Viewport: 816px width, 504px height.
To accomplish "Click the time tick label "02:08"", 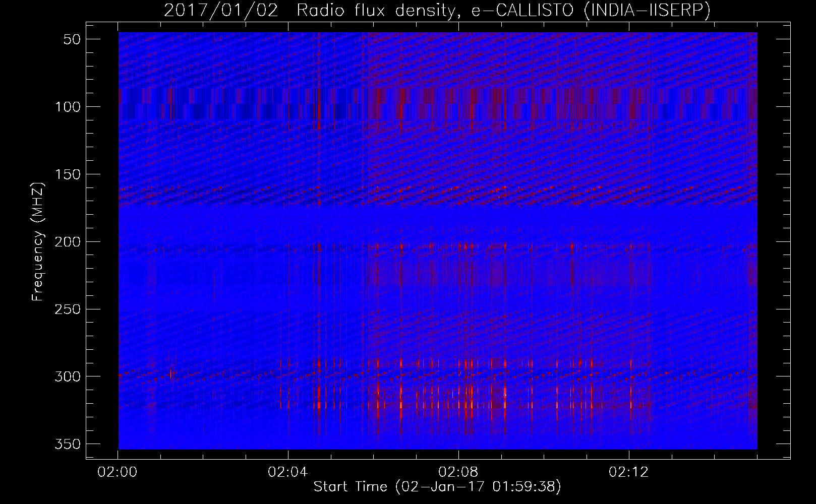I will [x=458, y=472].
